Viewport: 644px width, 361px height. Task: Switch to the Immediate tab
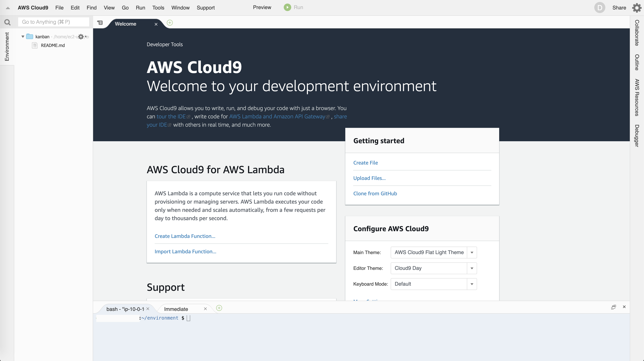point(176,309)
